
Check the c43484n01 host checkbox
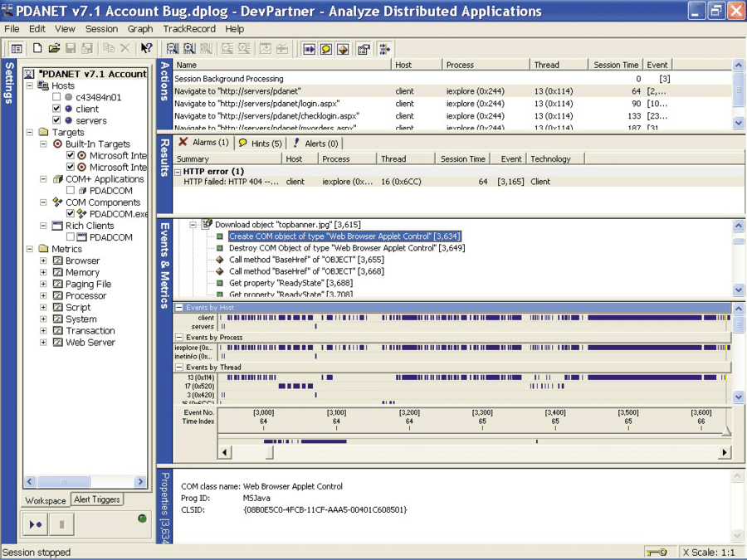[56, 97]
